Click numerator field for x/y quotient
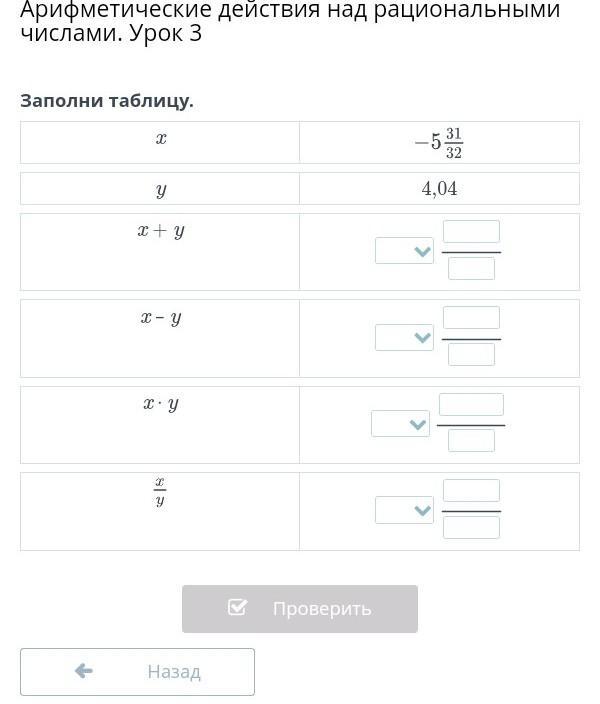The width and height of the screenshot is (600, 704). click(x=471, y=491)
